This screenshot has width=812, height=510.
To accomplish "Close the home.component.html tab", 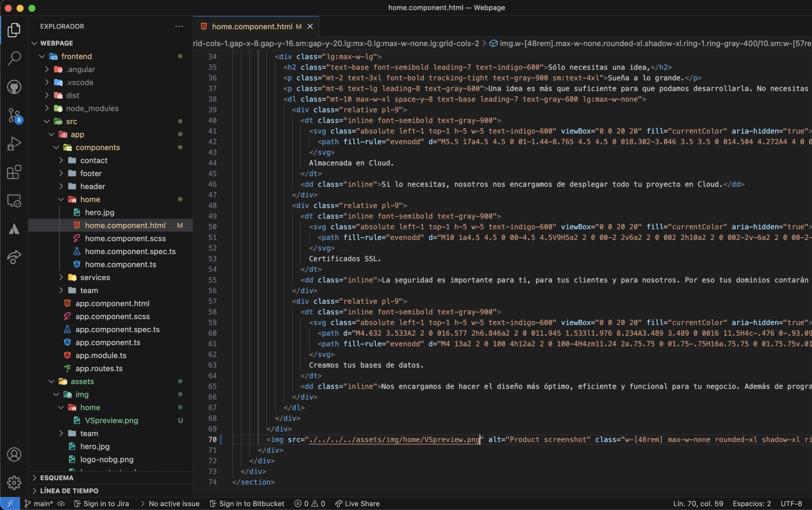I will pyautogui.click(x=310, y=26).
